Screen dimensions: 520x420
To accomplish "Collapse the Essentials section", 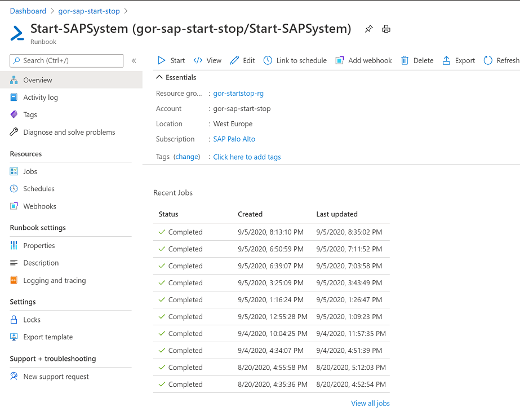I will point(159,77).
